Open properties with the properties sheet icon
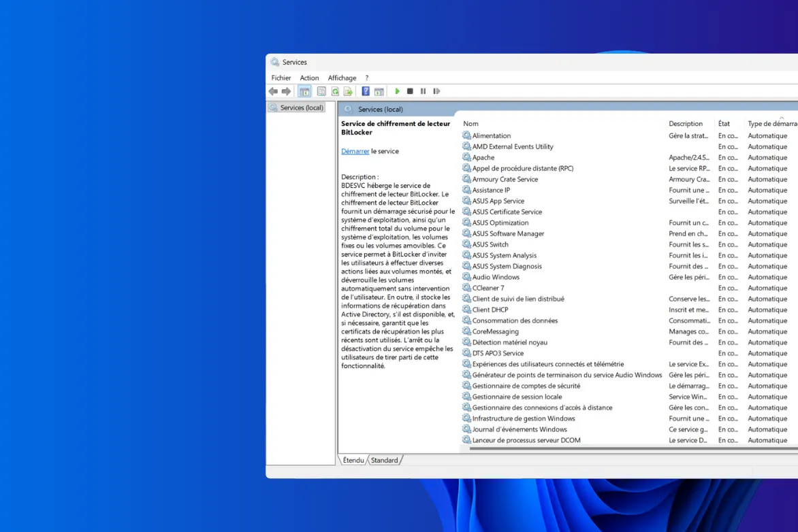Screen dimensions: 798x532 click(320, 90)
